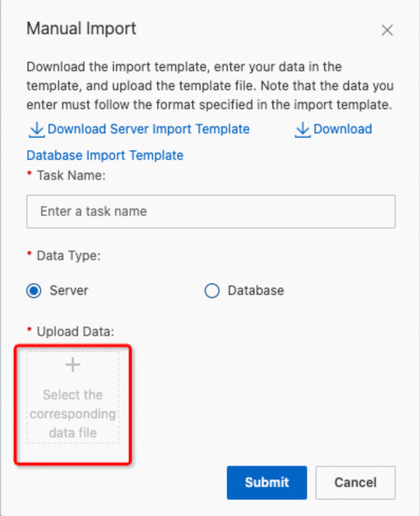Click the download arrow icon before Server Import Template

(36, 129)
